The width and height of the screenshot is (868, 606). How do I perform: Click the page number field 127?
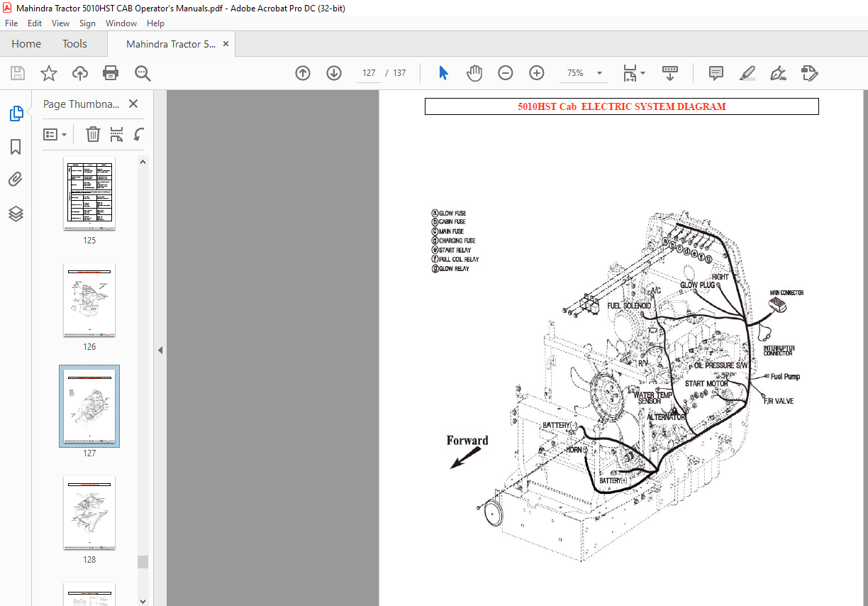pos(368,73)
